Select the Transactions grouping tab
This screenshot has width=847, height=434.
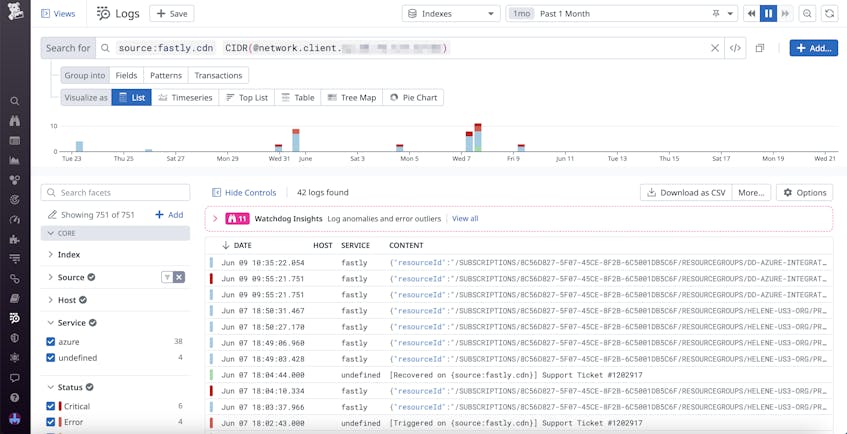[218, 75]
